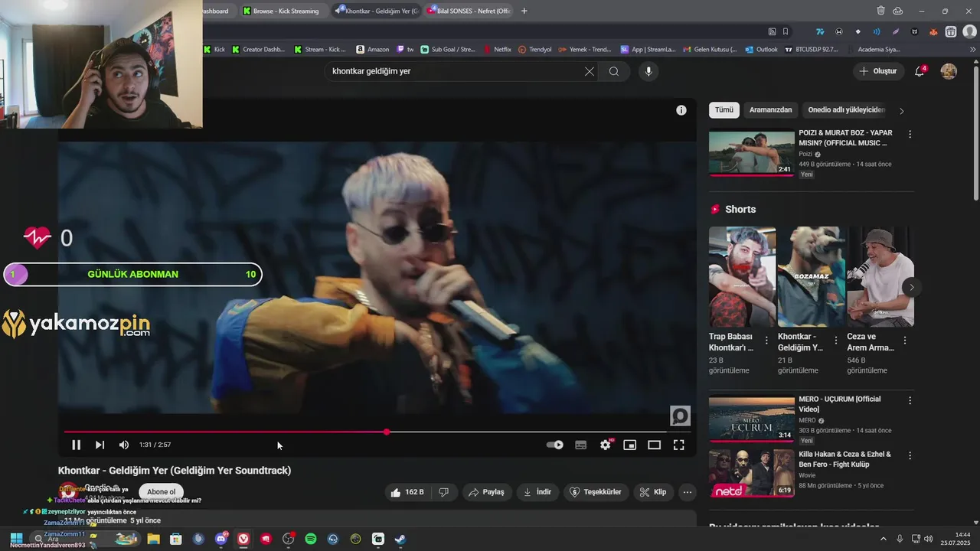The width and height of the screenshot is (980, 551).
Task: Click the İndir download button
Action: tap(537, 492)
